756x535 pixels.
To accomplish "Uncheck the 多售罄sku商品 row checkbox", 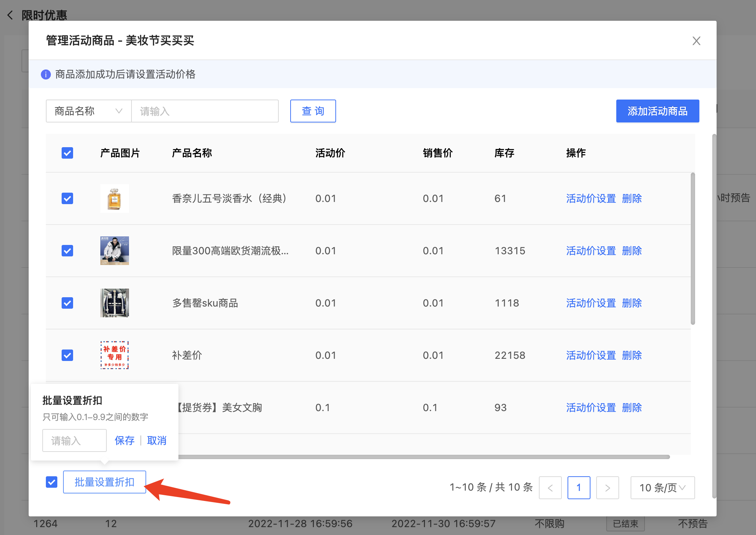I will (67, 303).
